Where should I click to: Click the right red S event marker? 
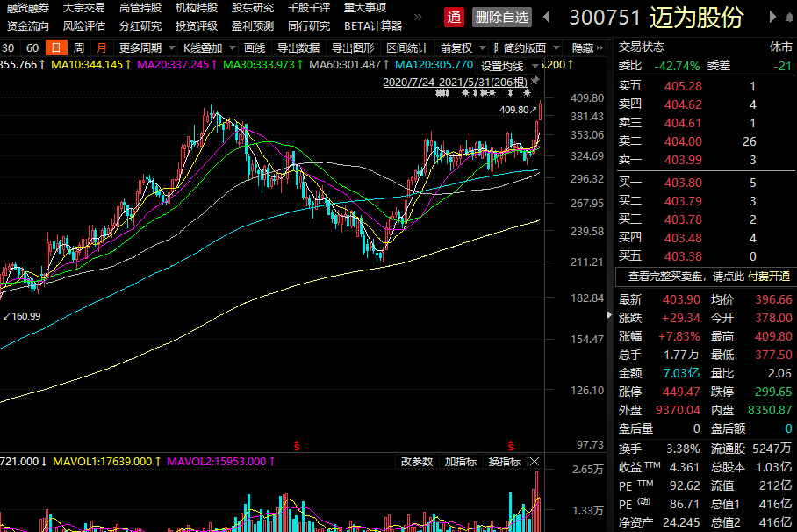[x=511, y=447]
